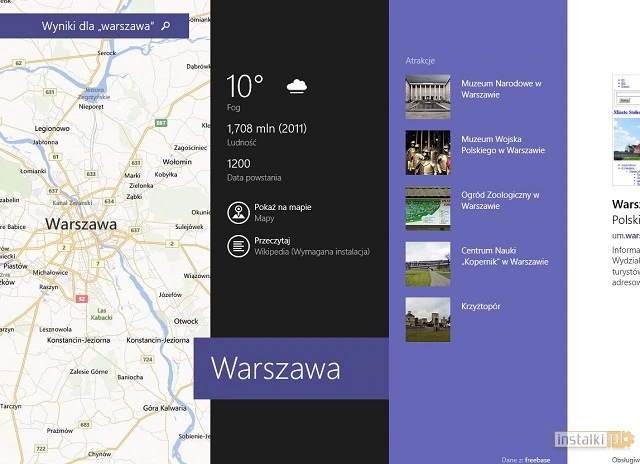Click the web result page thumbnail
This screenshot has width=640, height=464.
(626, 131)
